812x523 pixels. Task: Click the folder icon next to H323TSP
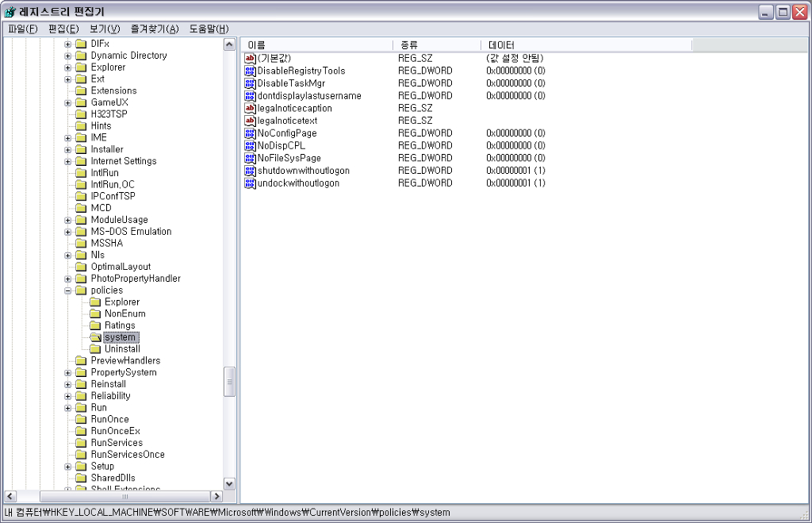pyautogui.click(x=81, y=114)
